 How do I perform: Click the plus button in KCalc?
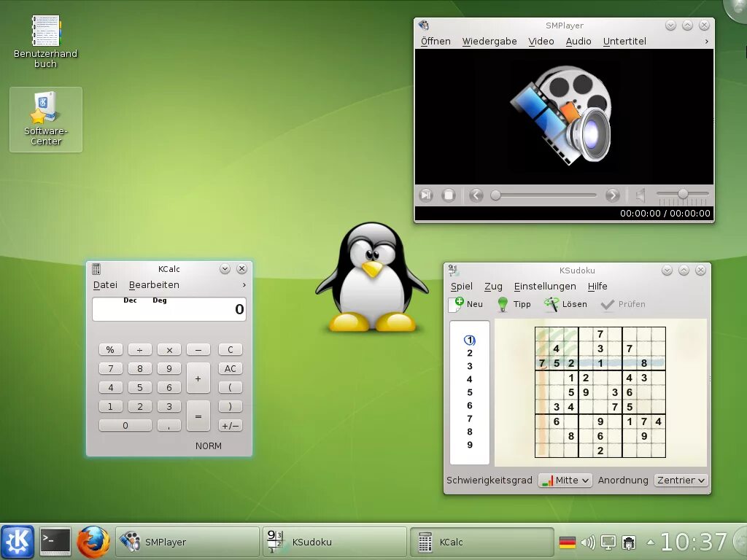(x=198, y=378)
